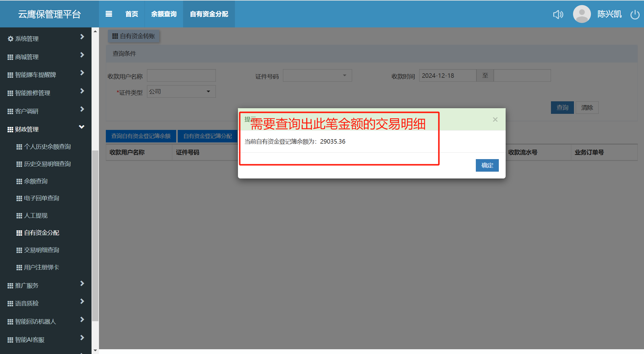Open the 证件号码 combo box arrow

[345, 75]
